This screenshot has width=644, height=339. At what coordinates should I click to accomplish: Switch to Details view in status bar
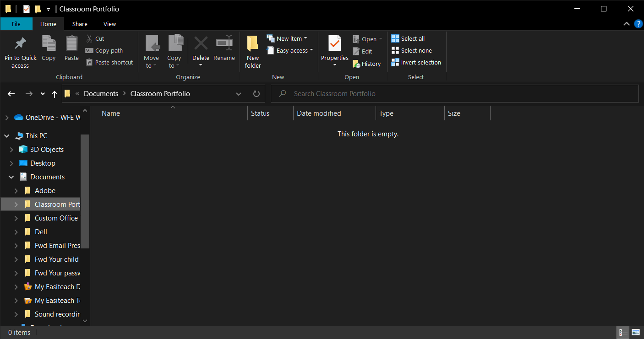[623, 332]
